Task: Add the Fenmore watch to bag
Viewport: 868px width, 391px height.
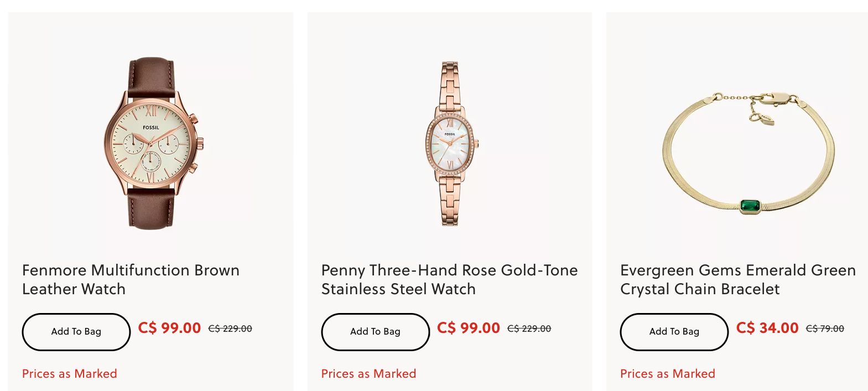Action: point(76,332)
